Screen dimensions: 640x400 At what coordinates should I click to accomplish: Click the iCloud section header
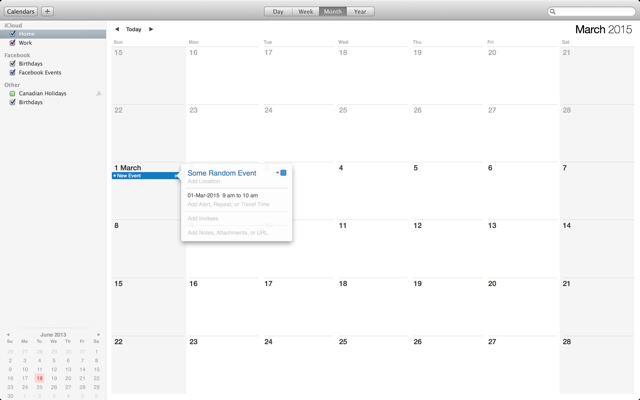(13, 25)
